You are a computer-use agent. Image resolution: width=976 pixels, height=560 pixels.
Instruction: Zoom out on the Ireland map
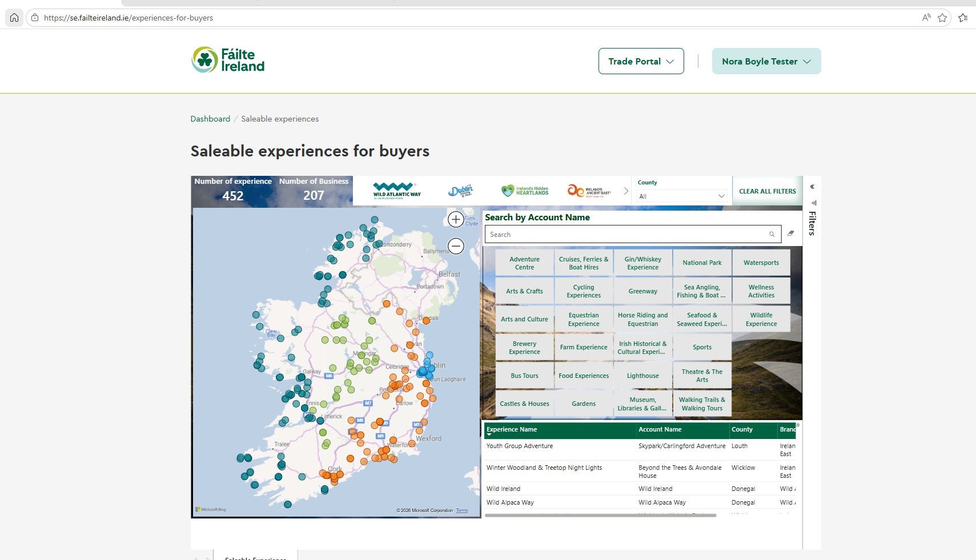coord(456,246)
